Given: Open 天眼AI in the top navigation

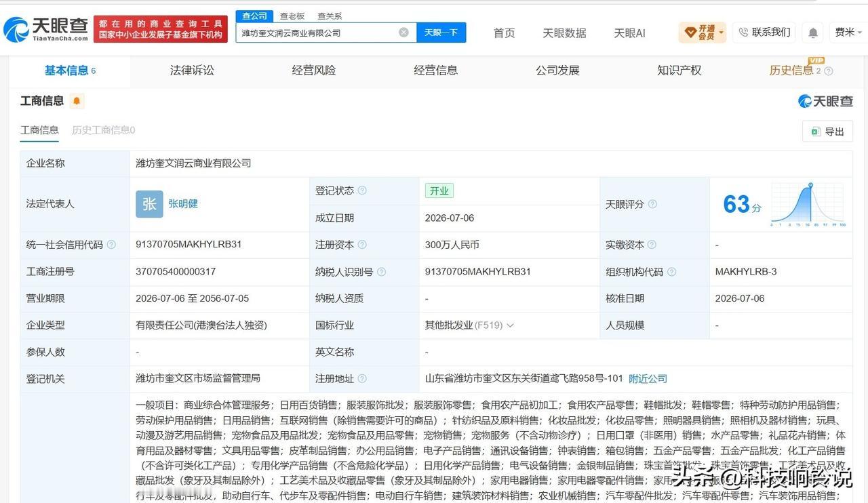Looking at the screenshot, I should coord(629,33).
